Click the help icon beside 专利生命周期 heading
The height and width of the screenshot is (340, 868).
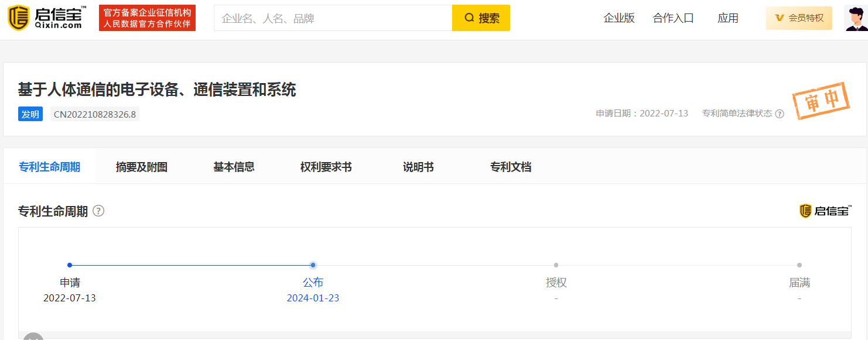(98, 211)
